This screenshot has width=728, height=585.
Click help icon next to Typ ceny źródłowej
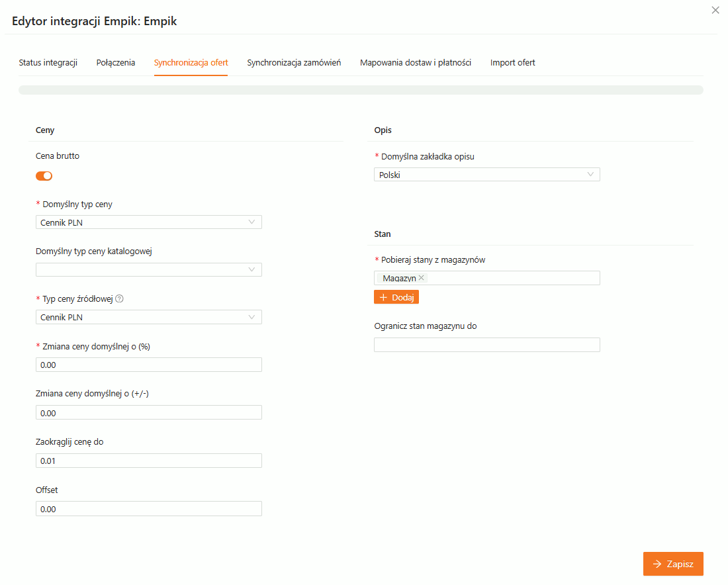click(x=120, y=298)
